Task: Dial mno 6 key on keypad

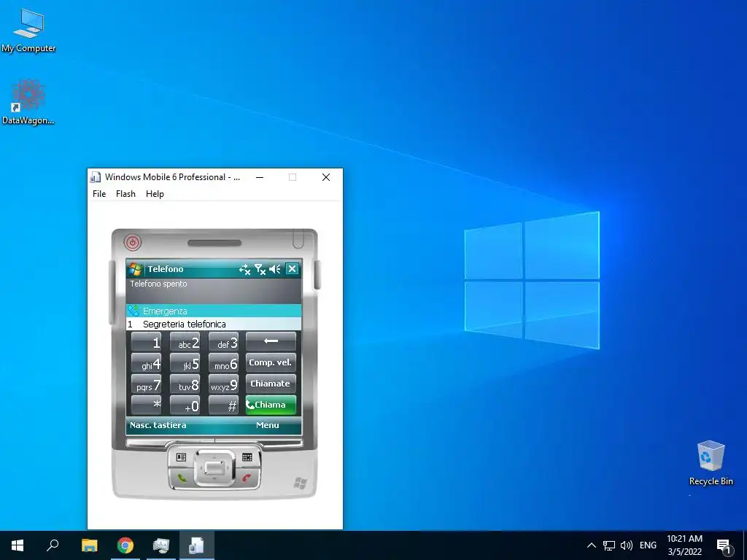Action: pos(223,363)
